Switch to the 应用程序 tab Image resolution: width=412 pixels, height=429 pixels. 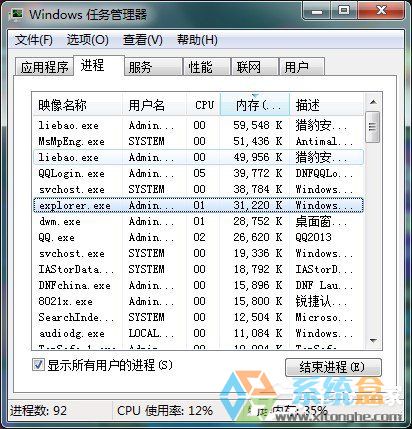(44, 67)
